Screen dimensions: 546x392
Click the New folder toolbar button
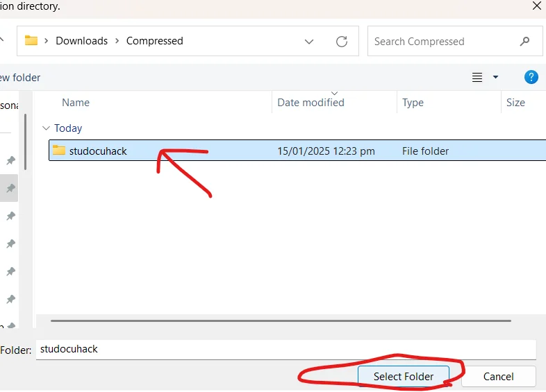pyautogui.click(x=20, y=77)
